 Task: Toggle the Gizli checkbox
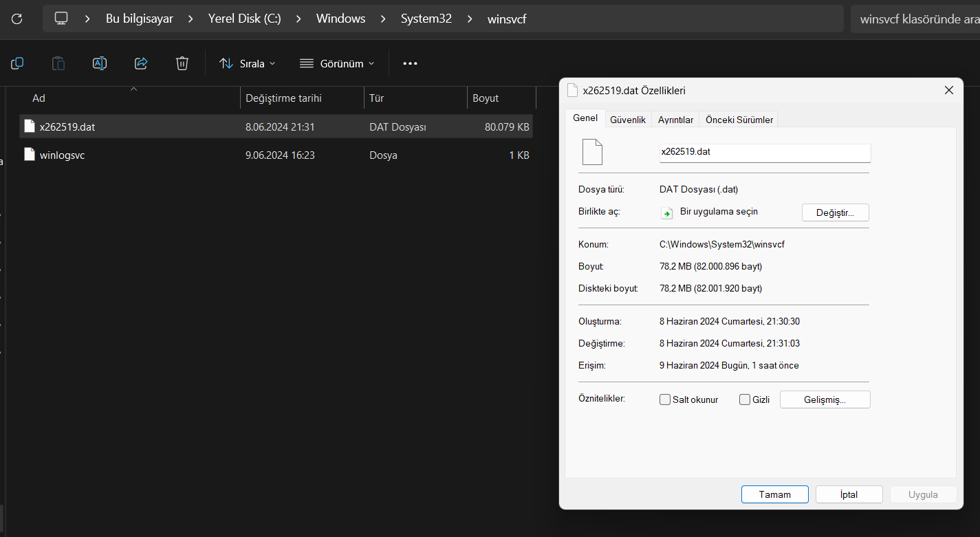pyautogui.click(x=745, y=399)
